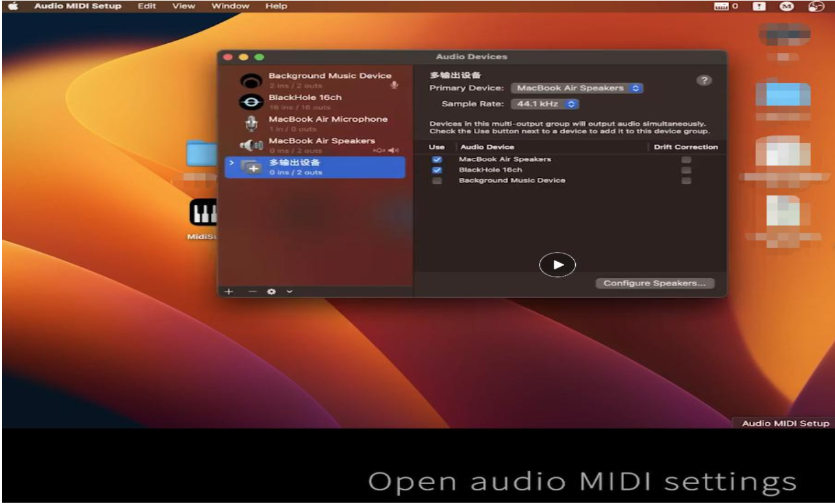This screenshot has height=504, width=835.
Task: Click the Drift Correction column header
Action: (685, 147)
